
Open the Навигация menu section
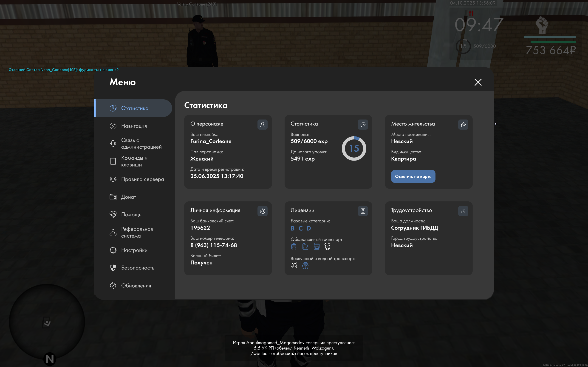134,126
